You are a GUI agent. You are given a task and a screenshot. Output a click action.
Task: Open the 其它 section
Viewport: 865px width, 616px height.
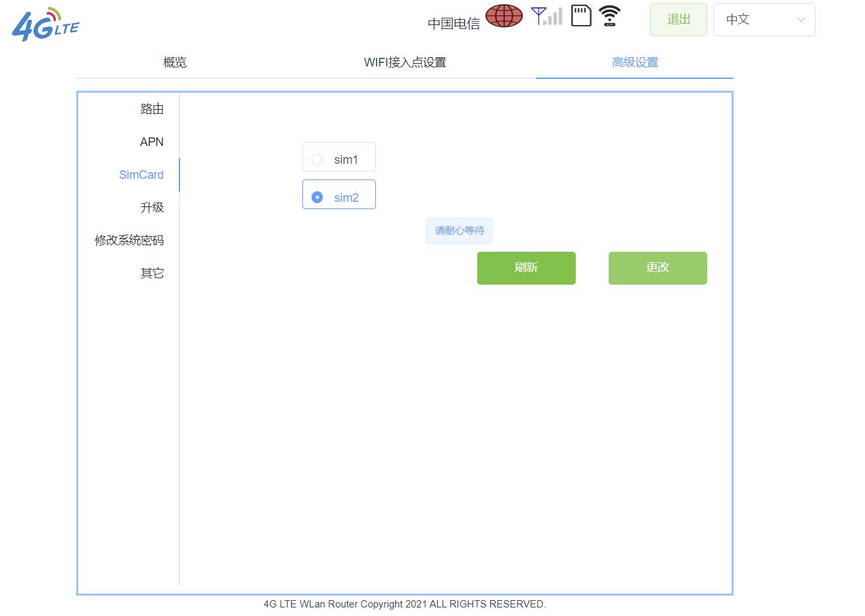pos(152,273)
